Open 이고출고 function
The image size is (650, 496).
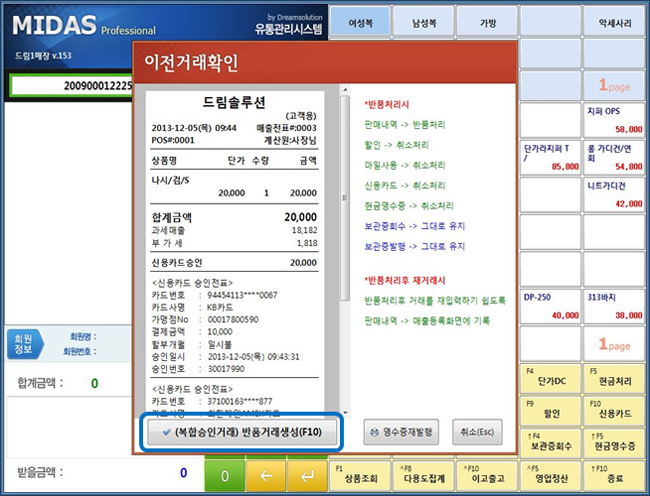coord(487,476)
